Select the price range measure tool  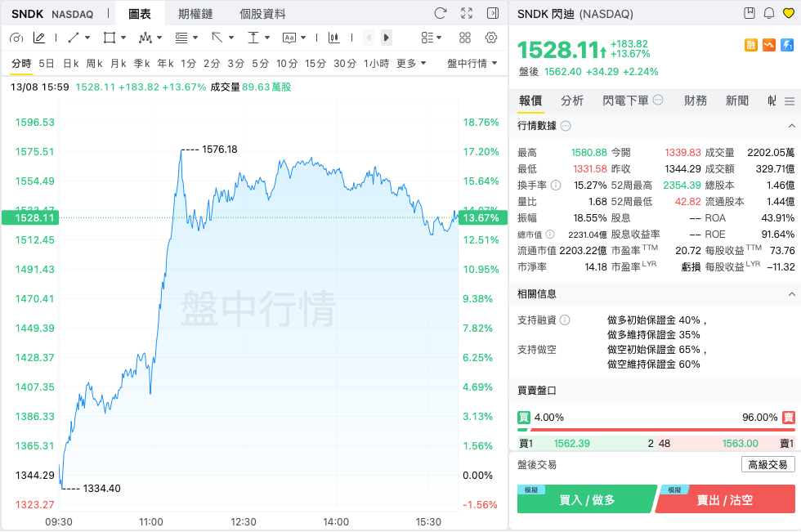click(253, 38)
